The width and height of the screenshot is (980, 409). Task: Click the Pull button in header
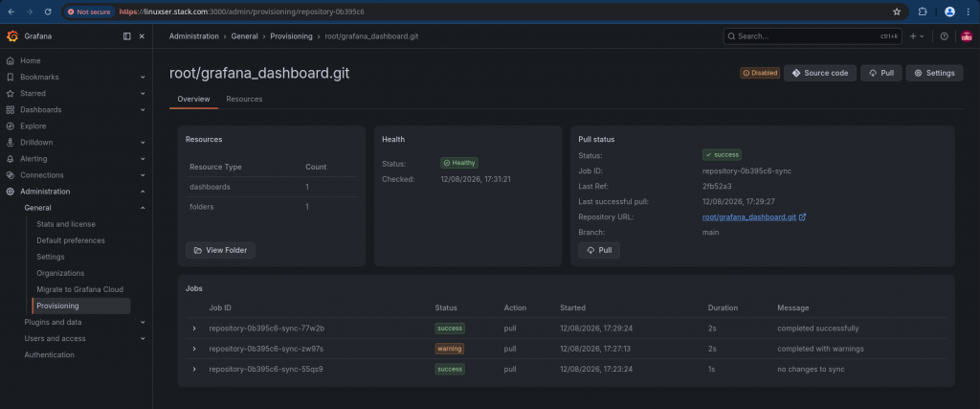click(x=880, y=73)
